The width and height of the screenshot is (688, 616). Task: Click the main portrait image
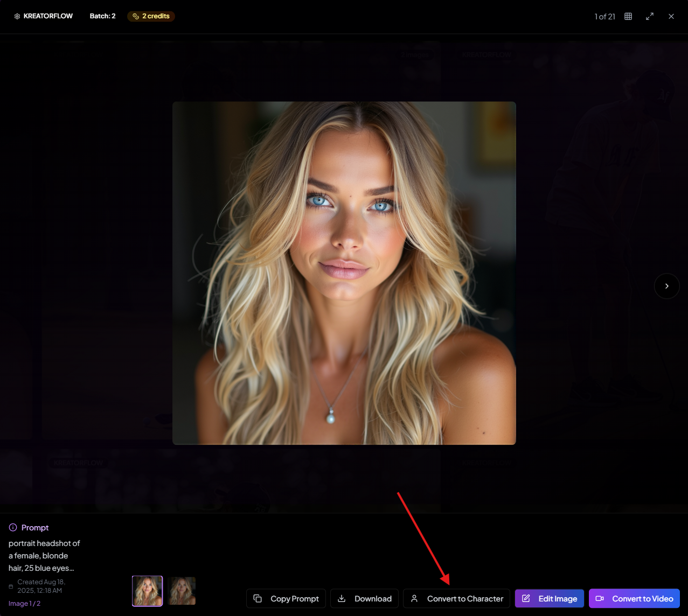(x=344, y=273)
